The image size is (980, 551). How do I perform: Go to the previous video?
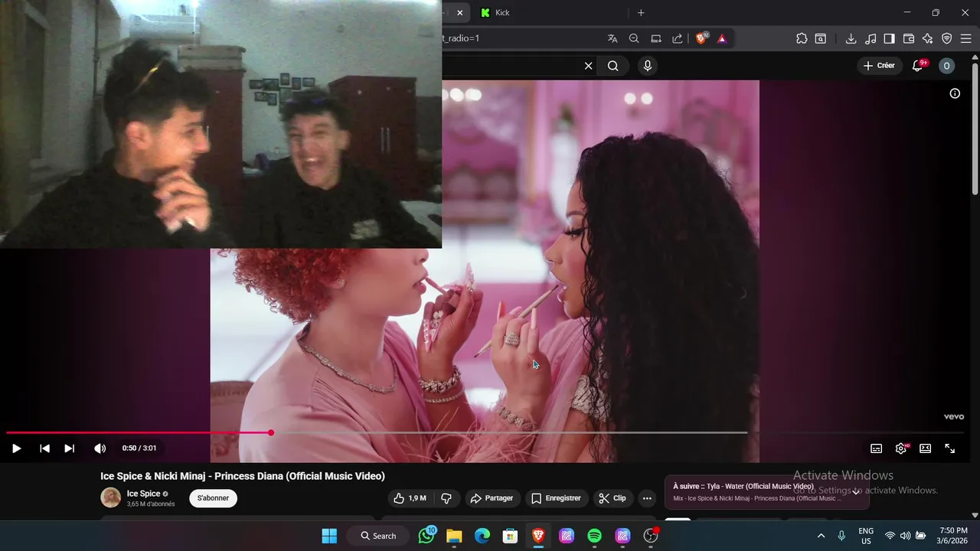click(x=44, y=448)
